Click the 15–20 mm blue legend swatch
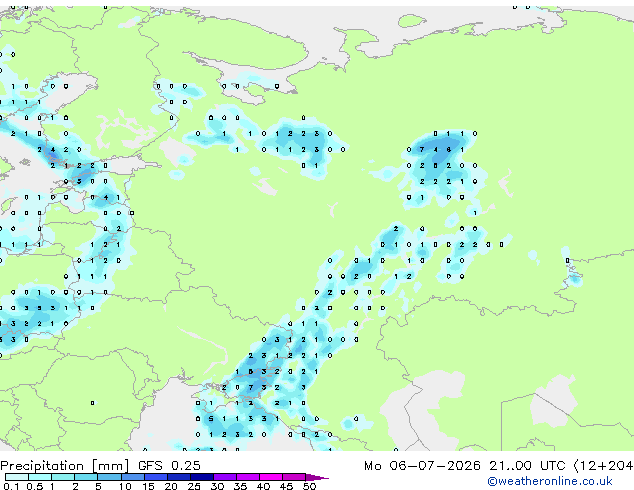This screenshot has height=490, width=634. coord(156,477)
